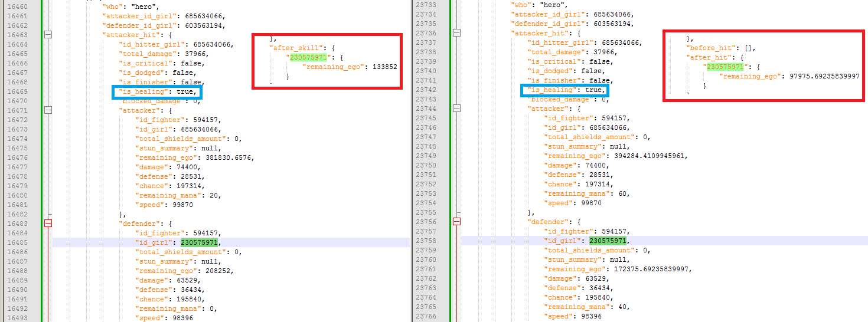Click the "before_hit" key in the red box
Viewport: 868px width, 322px height.
pyautogui.click(x=712, y=48)
